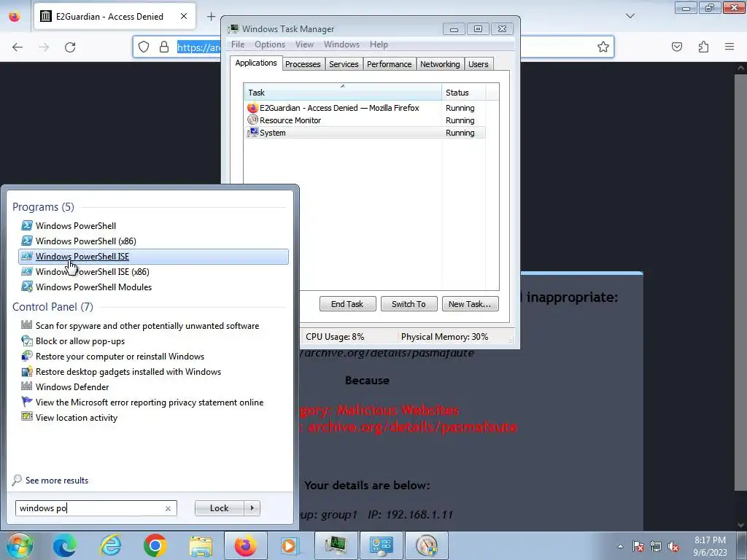
Task: Close the E2Guardian Firefox tab
Action: 183,17
